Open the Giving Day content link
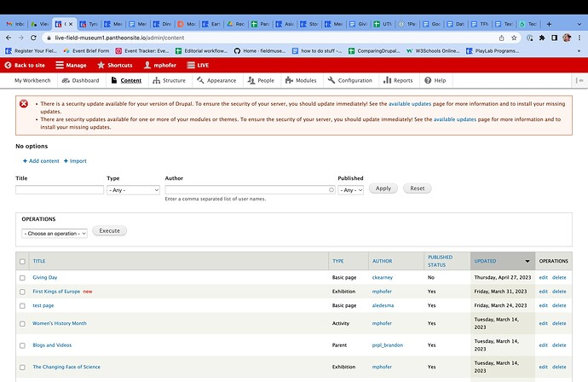 pyautogui.click(x=45, y=278)
